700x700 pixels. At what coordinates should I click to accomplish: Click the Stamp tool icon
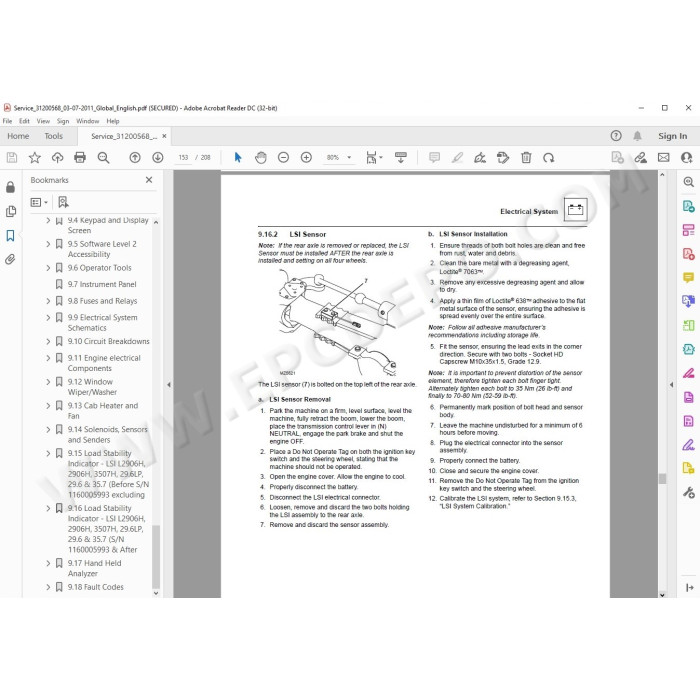pos(503,158)
